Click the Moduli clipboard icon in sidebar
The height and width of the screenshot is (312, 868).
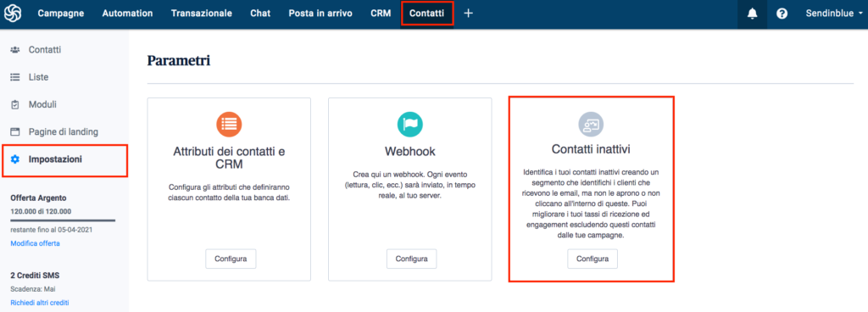click(15, 104)
